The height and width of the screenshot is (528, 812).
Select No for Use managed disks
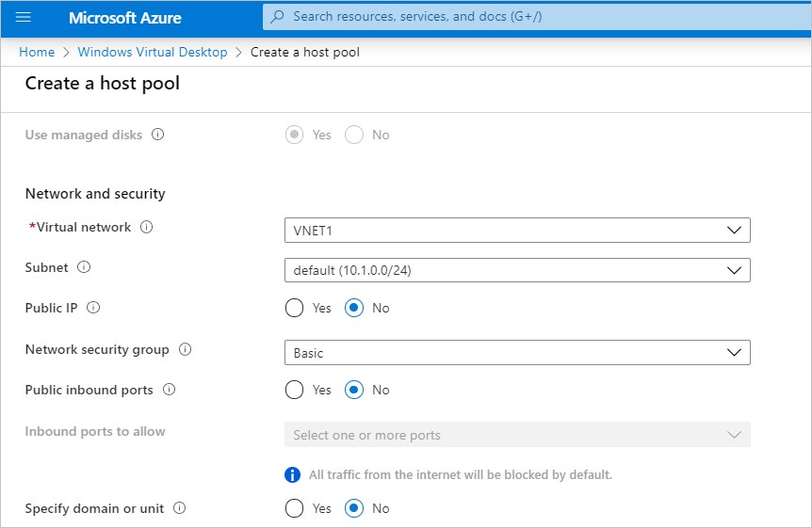click(x=354, y=136)
